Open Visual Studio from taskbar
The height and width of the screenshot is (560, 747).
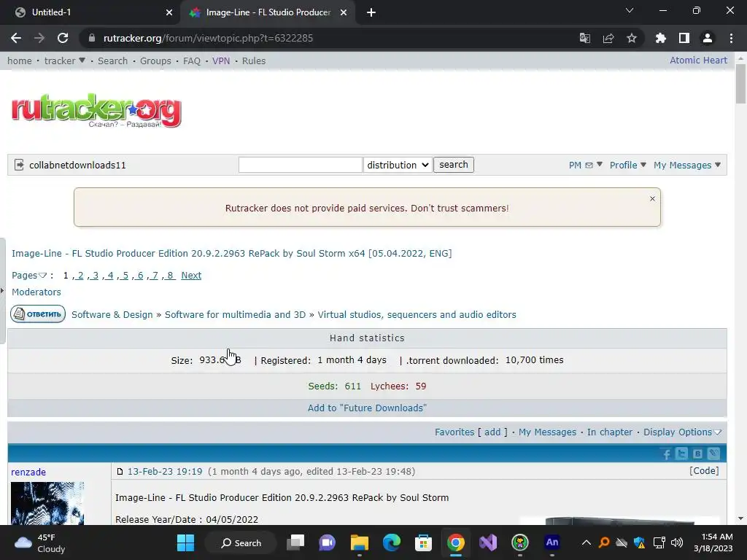pyautogui.click(x=488, y=542)
